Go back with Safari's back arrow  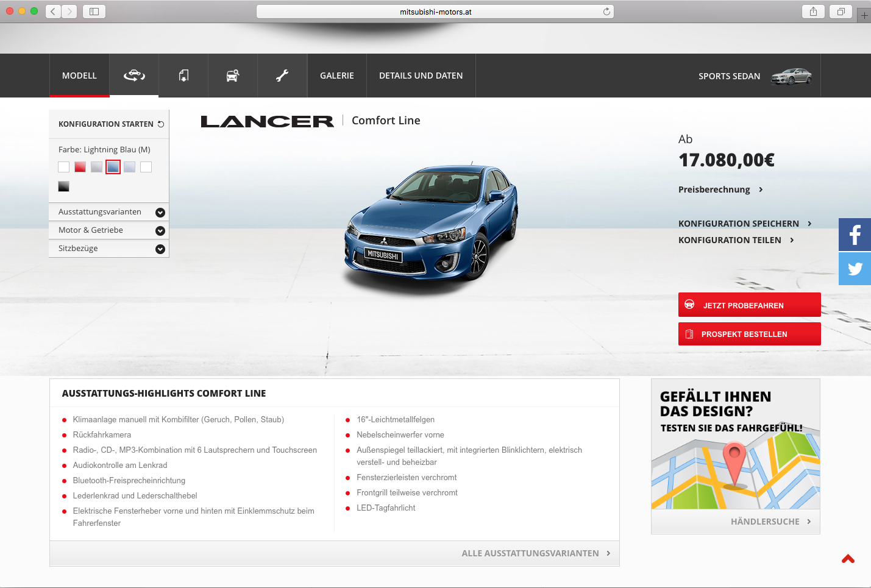pyautogui.click(x=53, y=12)
